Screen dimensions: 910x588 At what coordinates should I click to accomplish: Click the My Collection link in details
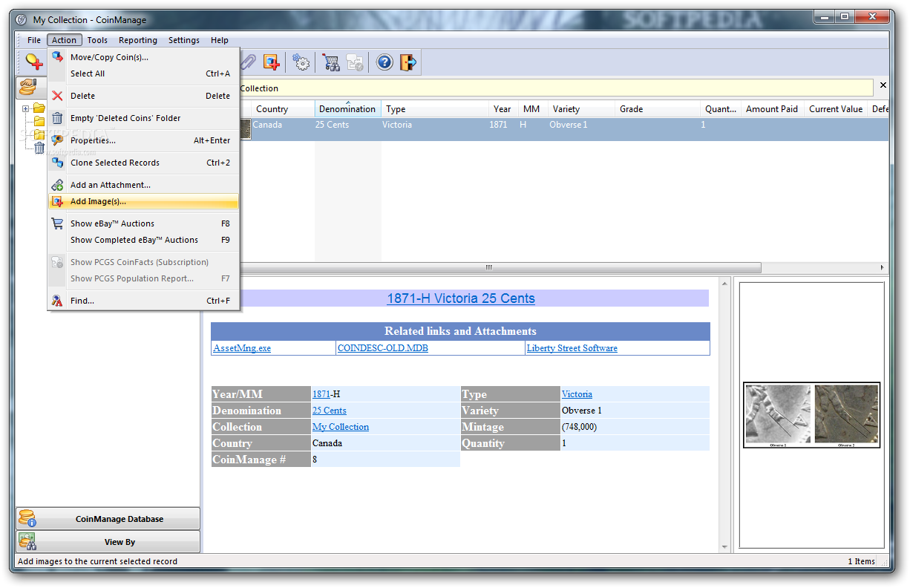341,427
